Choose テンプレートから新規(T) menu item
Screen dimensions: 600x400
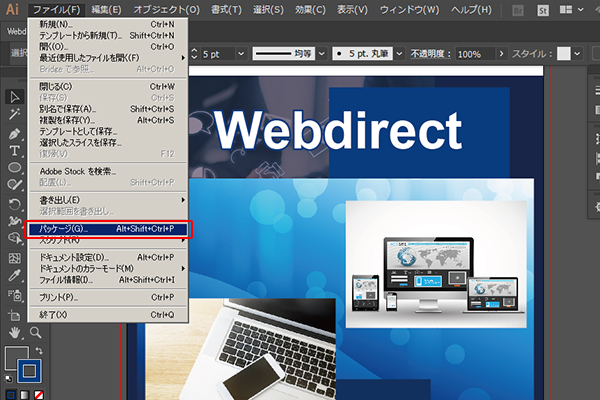tap(108, 36)
